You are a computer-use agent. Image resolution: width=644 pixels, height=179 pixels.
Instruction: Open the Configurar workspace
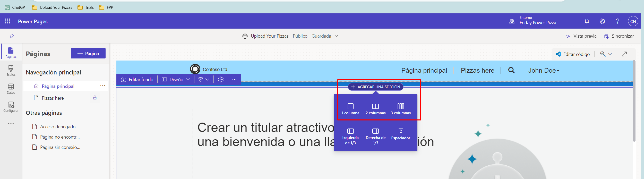[11, 107]
